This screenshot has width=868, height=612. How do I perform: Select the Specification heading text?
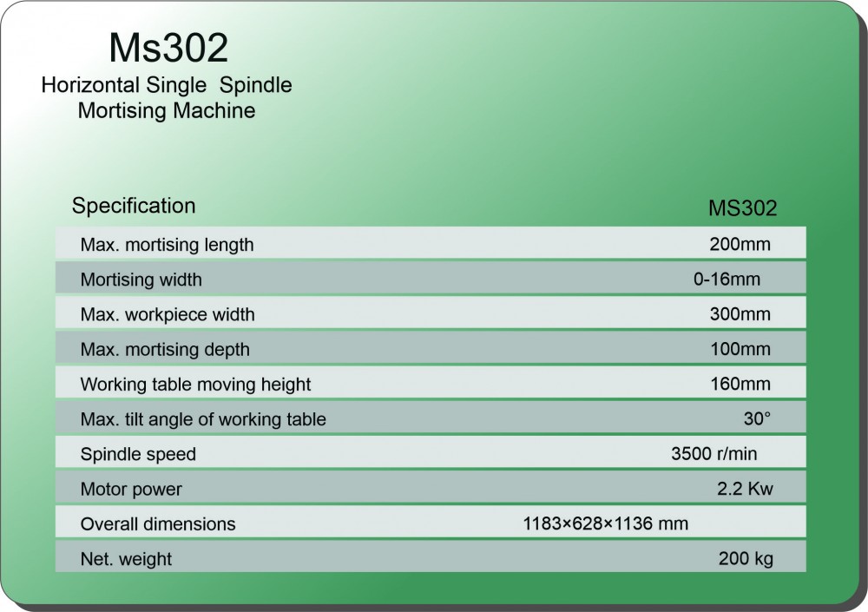click(x=134, y=206)
